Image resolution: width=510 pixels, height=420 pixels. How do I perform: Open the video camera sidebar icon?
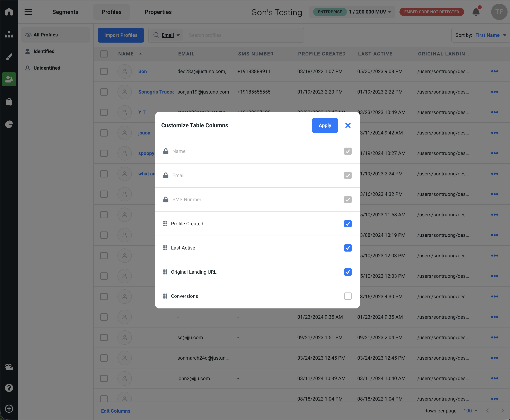(9, 367)
